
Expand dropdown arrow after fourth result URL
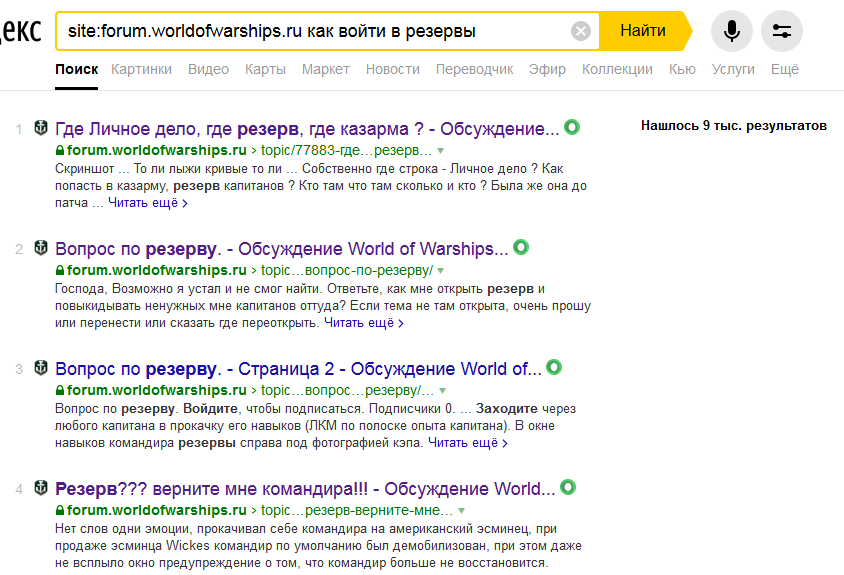tap(461, 511)
